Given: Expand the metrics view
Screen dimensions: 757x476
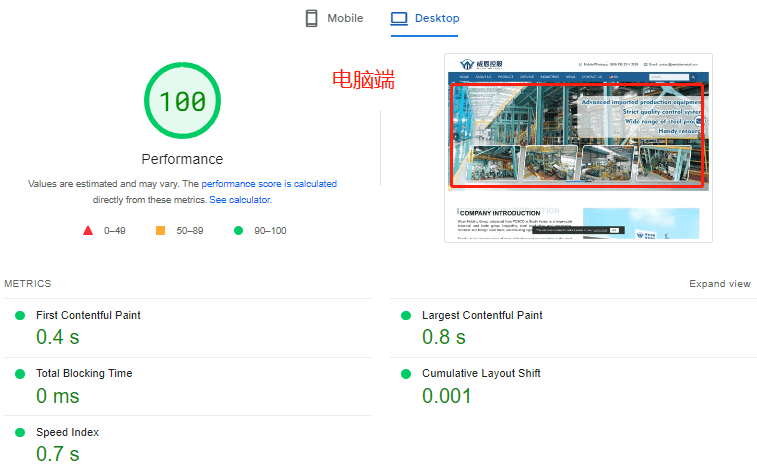Looking at the screenshot, I should [x=719, y=284].
